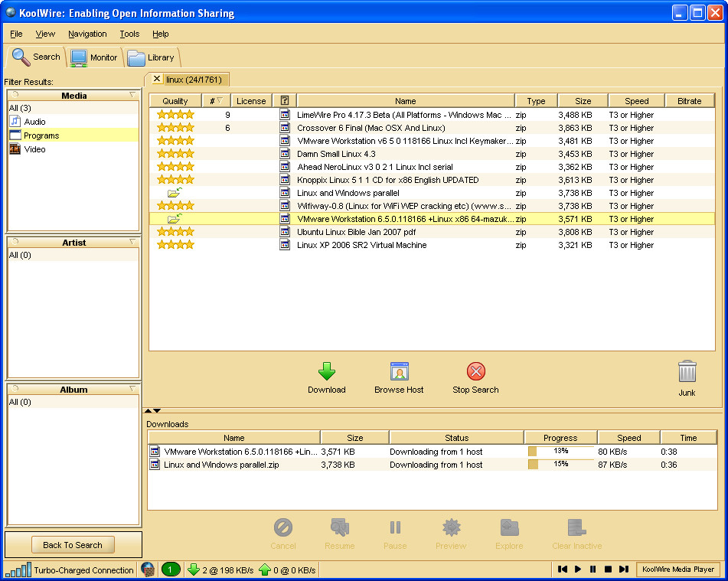Skip to previous track in media player

coord(562,569)
